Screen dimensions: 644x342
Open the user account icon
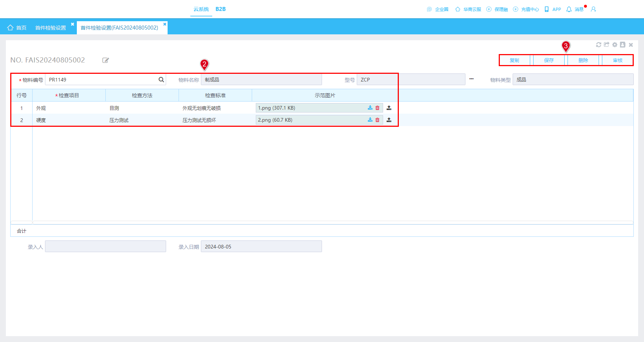[594, 9]
